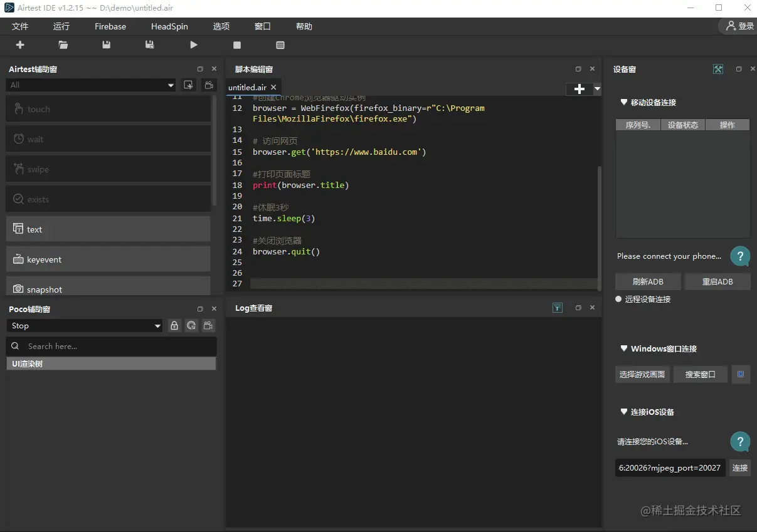
Task: Click the Save As toolbar icon
Action: 149,45
